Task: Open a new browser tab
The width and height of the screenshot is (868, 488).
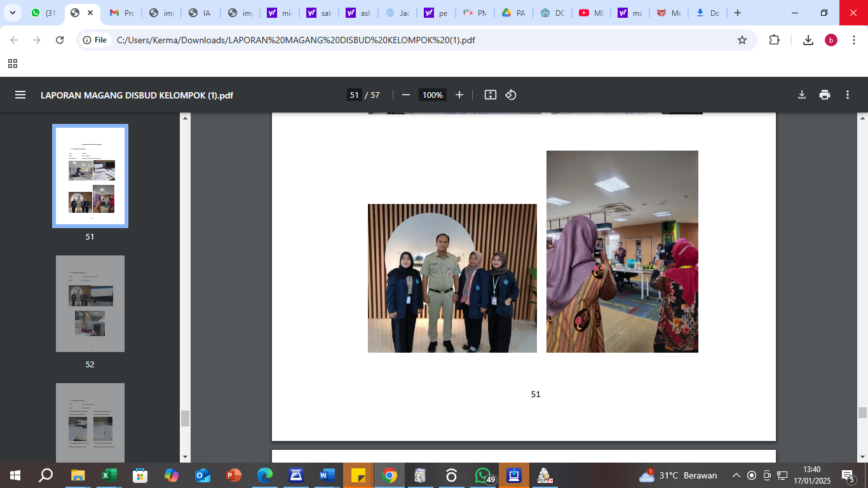Action: (737, 13)
